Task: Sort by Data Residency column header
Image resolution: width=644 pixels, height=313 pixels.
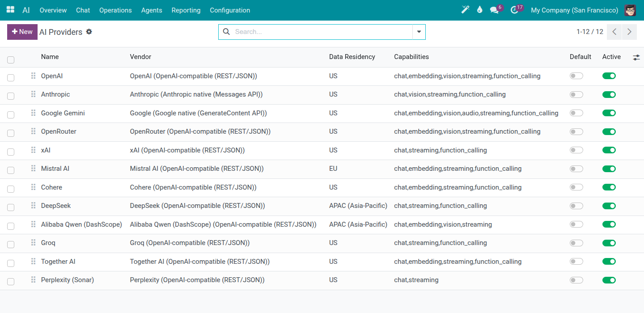Action: (352, 57)
